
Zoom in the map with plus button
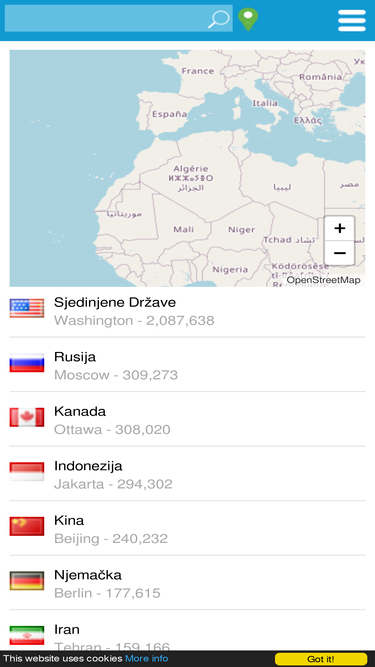pyautogui.click(x=339, y=228)
